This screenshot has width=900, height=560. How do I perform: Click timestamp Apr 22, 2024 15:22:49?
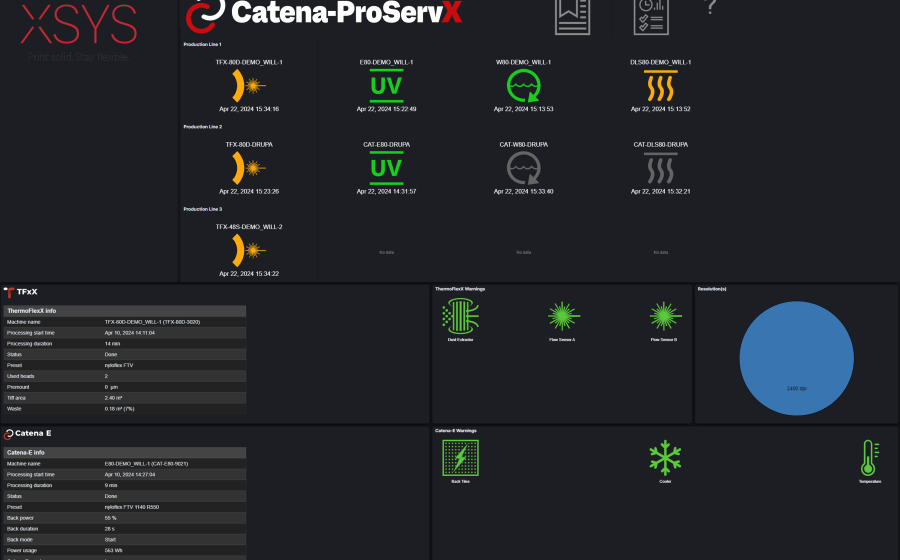[386, 109]
